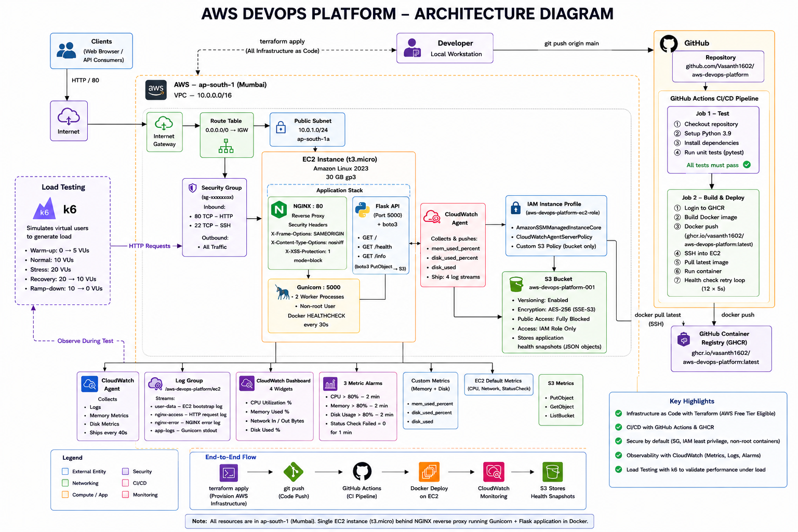Click the HTTP / 80 label
This screenshot has height=532, width=798.
point(85,81)
